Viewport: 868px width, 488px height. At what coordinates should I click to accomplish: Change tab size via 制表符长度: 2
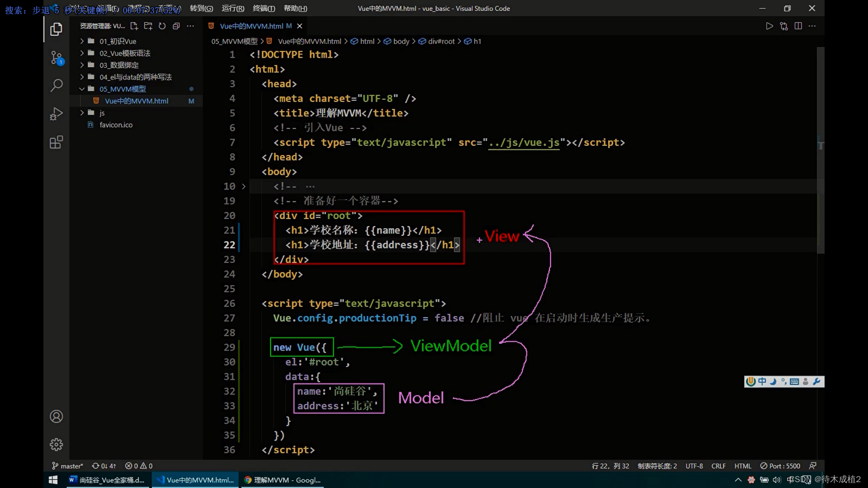tap(657, 466)
